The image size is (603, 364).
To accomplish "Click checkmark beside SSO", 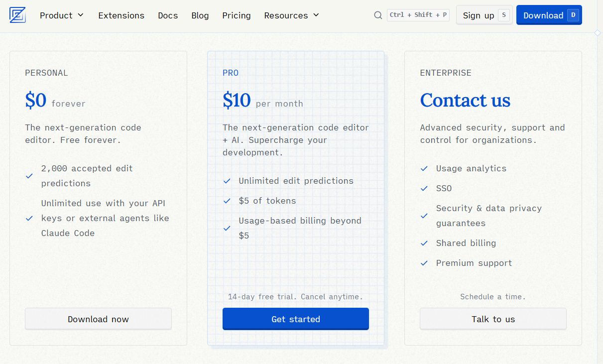I will tap(424, 188).
